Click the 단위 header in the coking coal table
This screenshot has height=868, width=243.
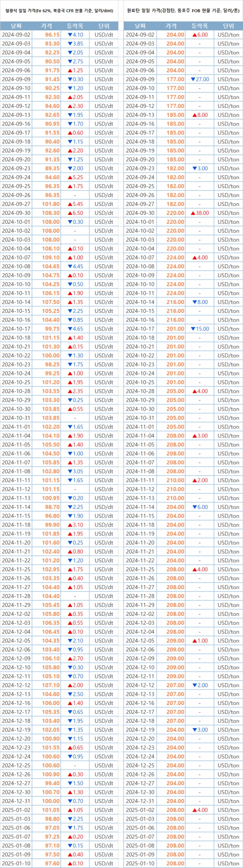coord(228,26)
